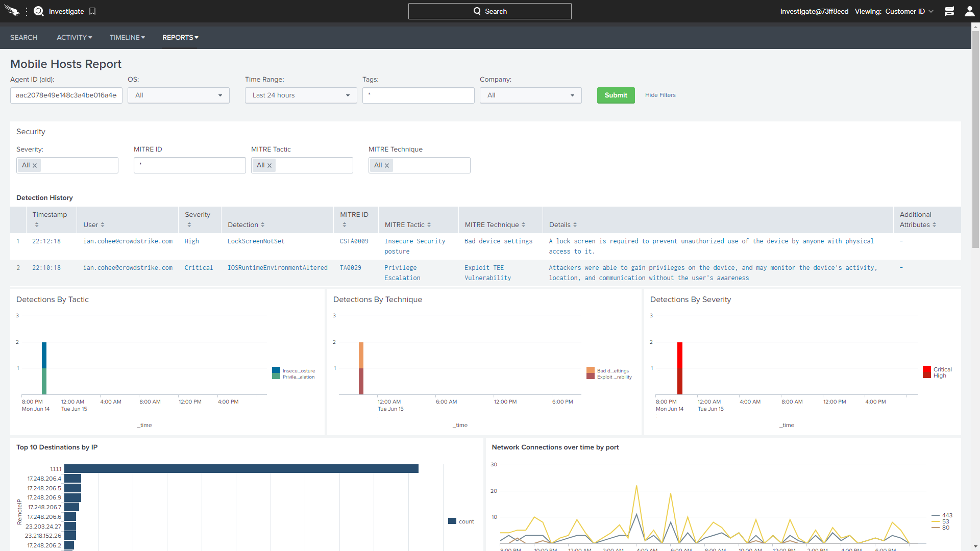
Task: Click the 22:12:18 timestamp
Action: coord(46,241)
